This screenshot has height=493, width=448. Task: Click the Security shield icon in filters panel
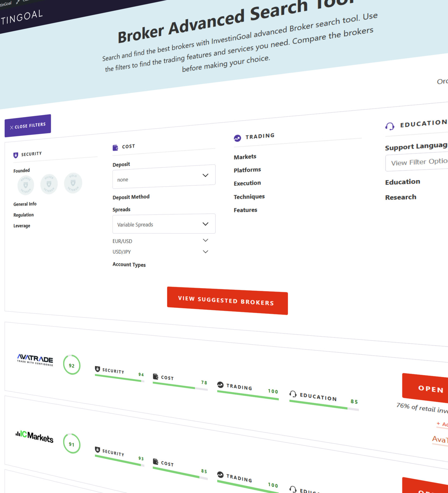point(15,155)
